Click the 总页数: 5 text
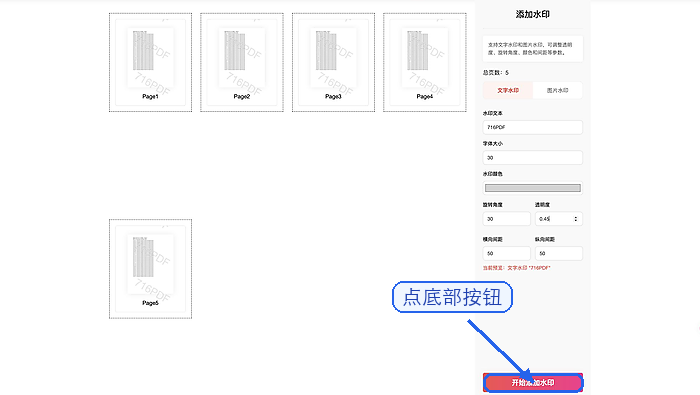The image size is (700, 395). click(x=496, y=72)
